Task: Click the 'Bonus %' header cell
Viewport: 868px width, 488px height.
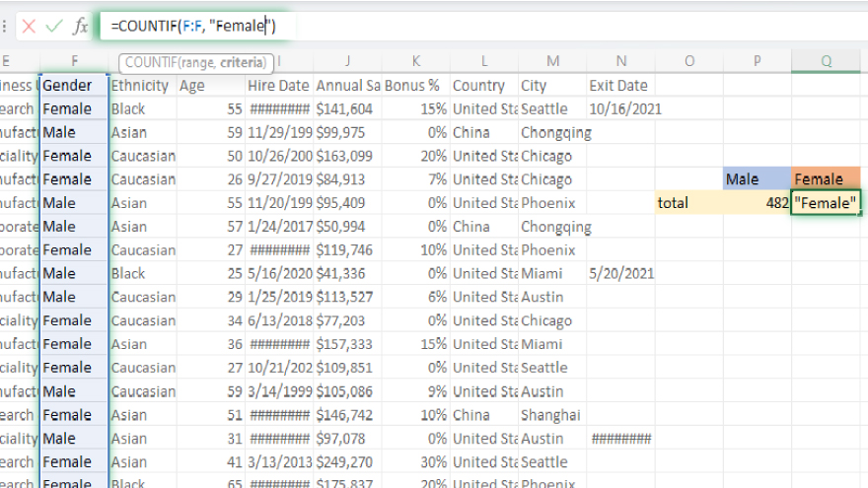Action: click(x=414, y=86)
